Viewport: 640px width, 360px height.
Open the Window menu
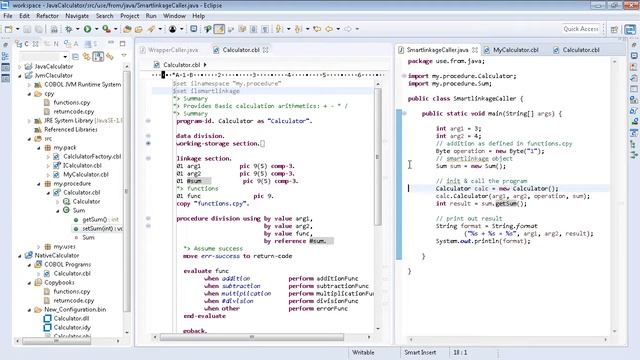tap(174, 16)
